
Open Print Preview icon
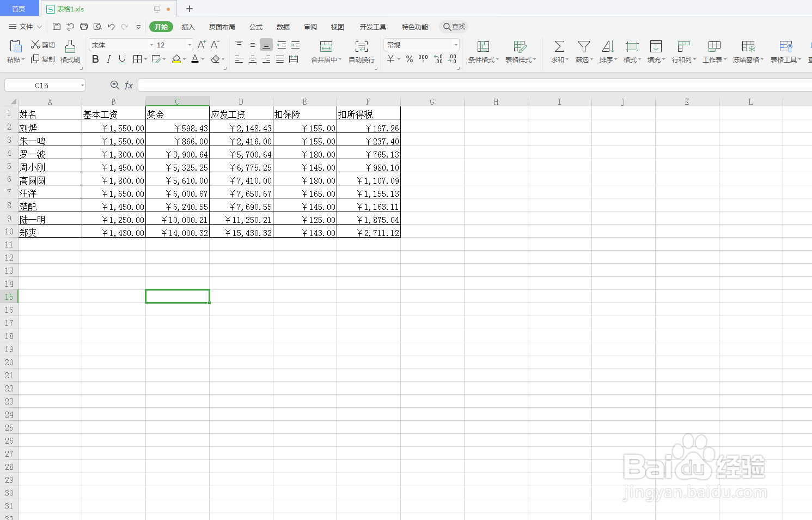[x=97, y=26]
